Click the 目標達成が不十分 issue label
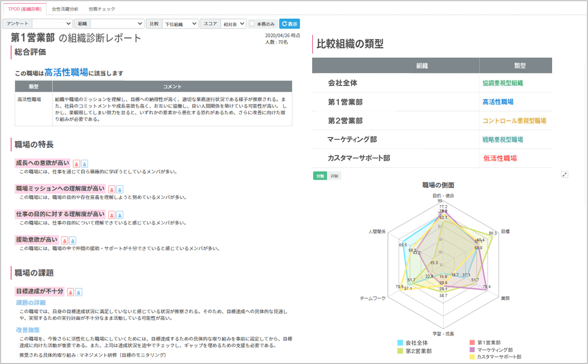Viewport: 588px width, 364px height. (x=40, y=291)
